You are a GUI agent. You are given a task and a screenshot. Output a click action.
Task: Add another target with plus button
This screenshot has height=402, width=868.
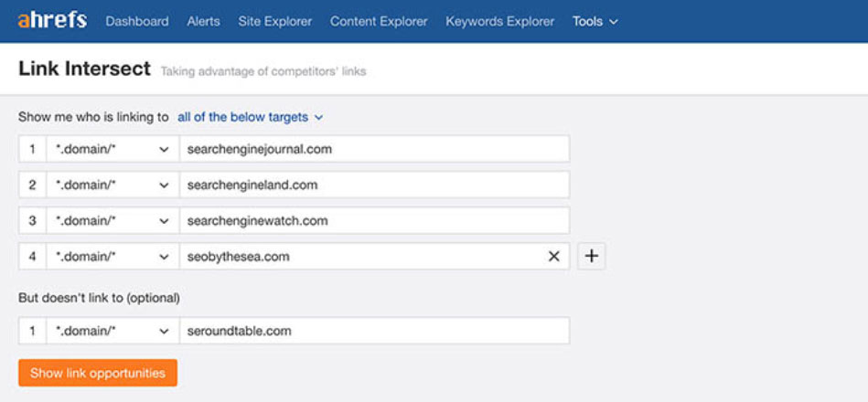click(591, 257)
